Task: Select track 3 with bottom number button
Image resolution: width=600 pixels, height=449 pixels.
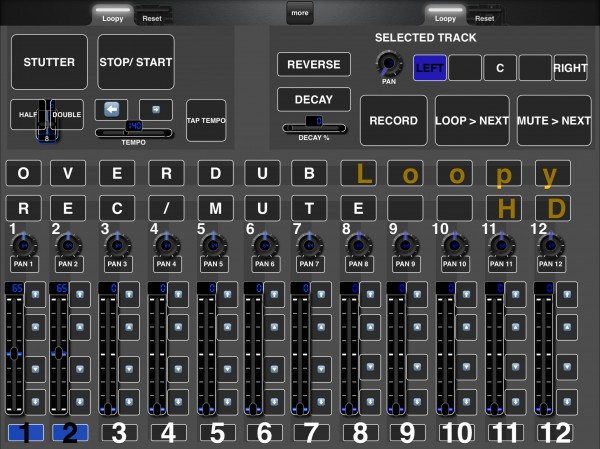Action: coord(119,433)
